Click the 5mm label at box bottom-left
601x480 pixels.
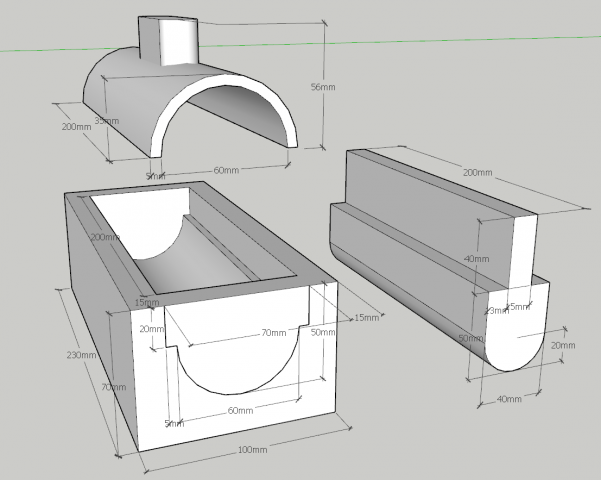click(x=174, y=424)
